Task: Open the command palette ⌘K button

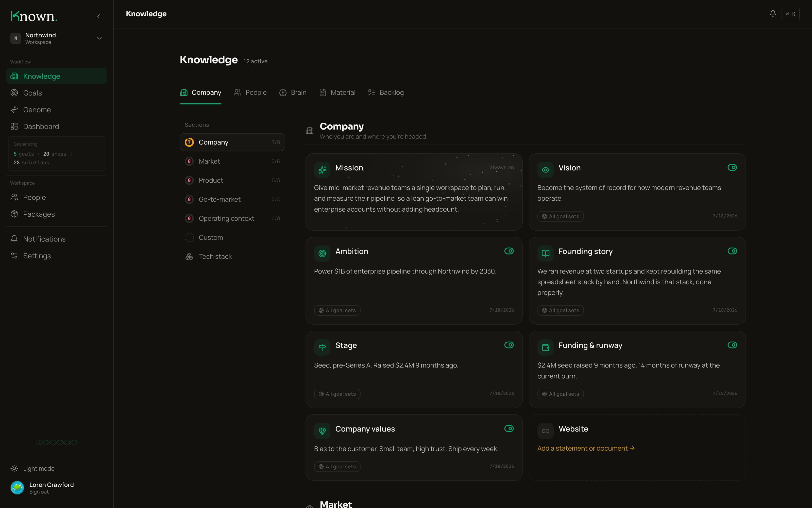Action: point(790,14)
